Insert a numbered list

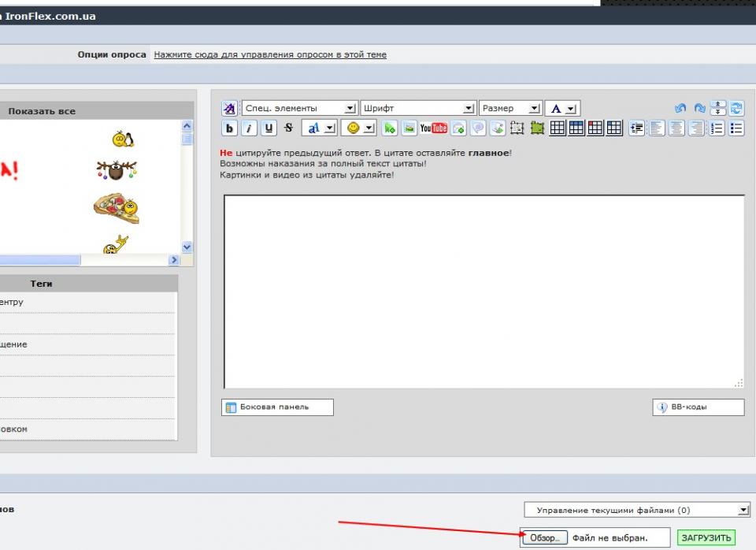[717, 128]
